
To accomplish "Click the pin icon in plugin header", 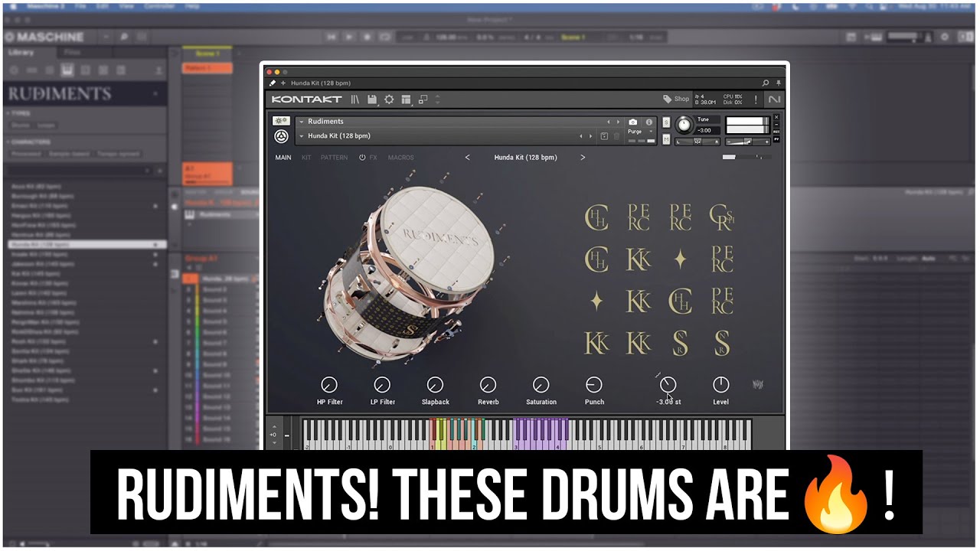I will point(779,83).
